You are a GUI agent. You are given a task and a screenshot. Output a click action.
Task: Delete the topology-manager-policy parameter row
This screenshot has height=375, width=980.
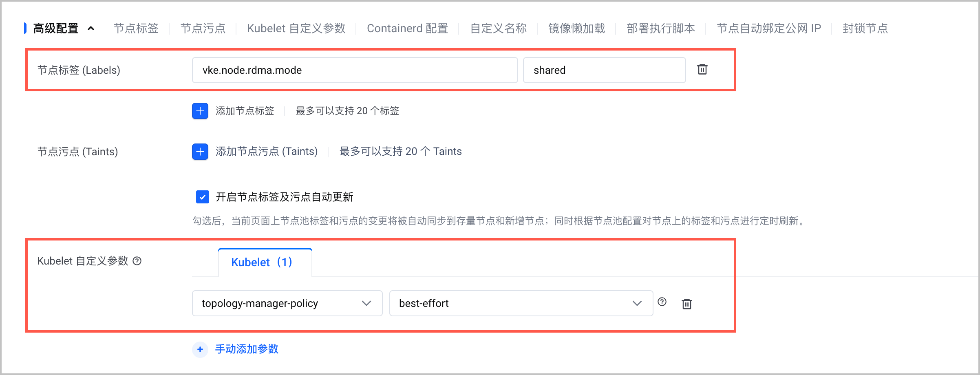[687, 304]
